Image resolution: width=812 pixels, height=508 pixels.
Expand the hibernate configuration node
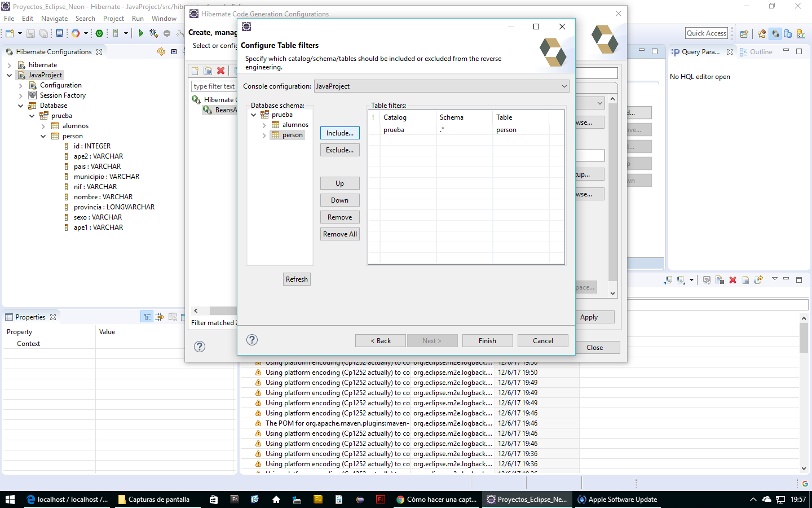(x=9, y=65)
